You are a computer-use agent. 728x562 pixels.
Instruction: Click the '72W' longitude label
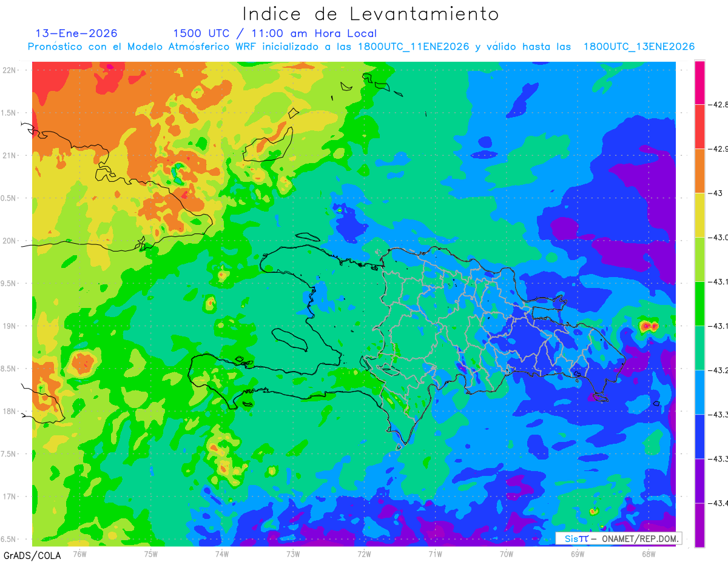pos(364,554)
